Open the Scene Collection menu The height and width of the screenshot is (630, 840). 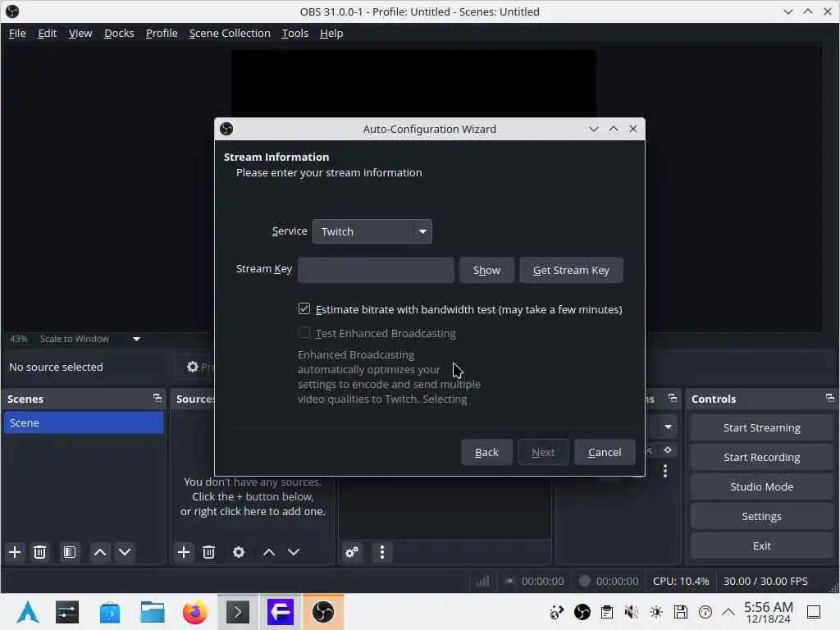click(x=230, y=33)
